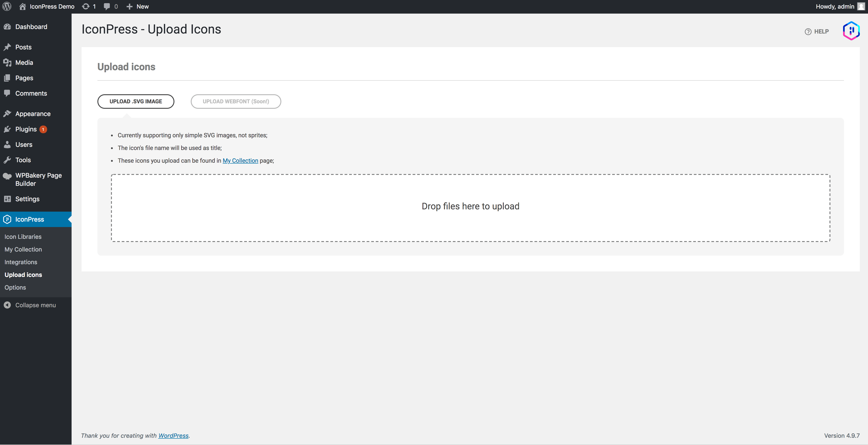
Task: Click the WordPress logo icon
Action: 7,6
